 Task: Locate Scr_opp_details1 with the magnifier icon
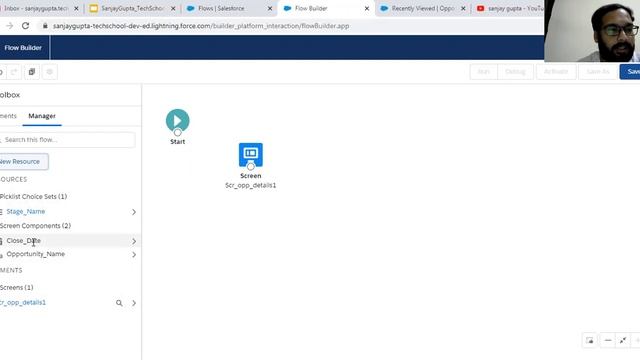coord(119,303)
